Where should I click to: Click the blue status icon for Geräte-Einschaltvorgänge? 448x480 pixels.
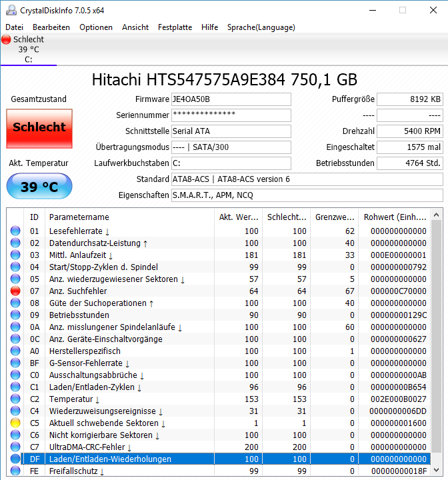click(15, 339)
